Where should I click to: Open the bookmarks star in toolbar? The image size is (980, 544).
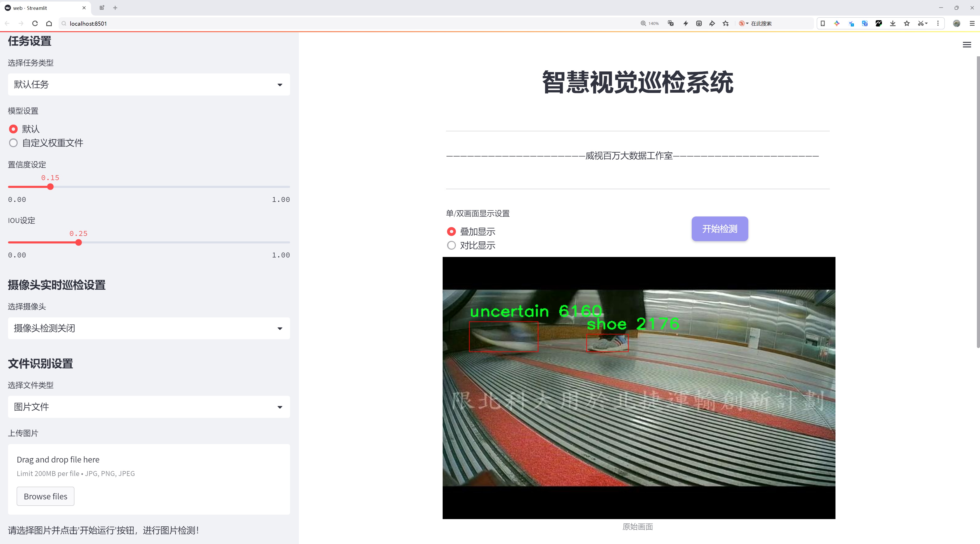pyautogui.click(x=907, y=24)
